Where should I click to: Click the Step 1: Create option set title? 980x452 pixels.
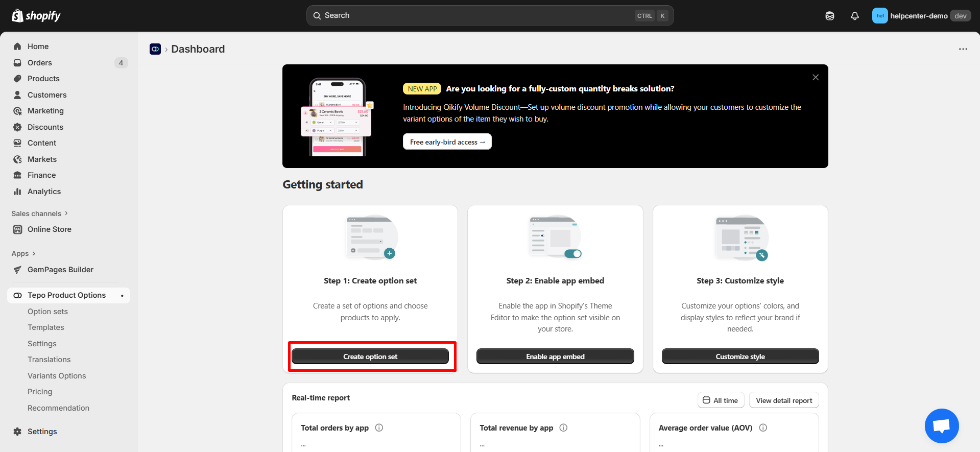370,281
